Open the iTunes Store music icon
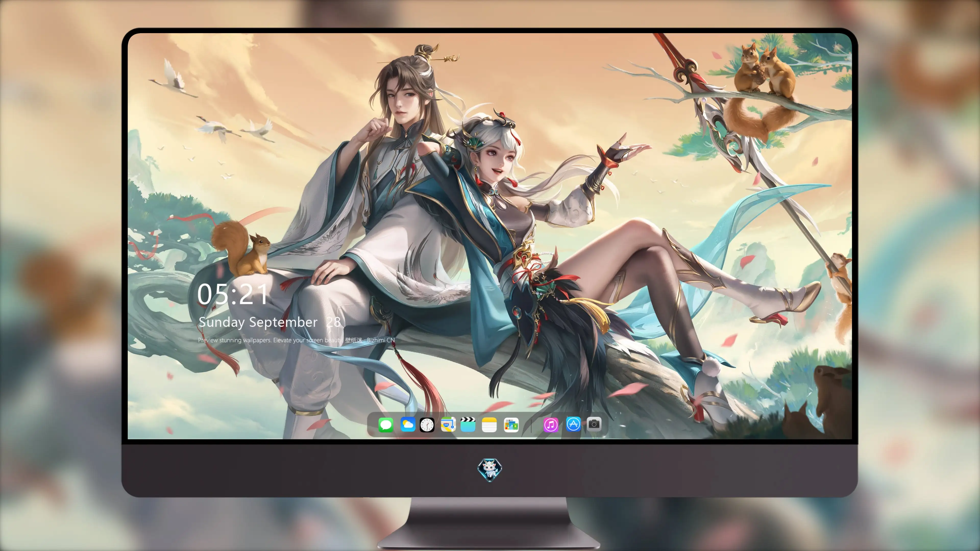Screen dimensions: 980x551 point(551,424)
